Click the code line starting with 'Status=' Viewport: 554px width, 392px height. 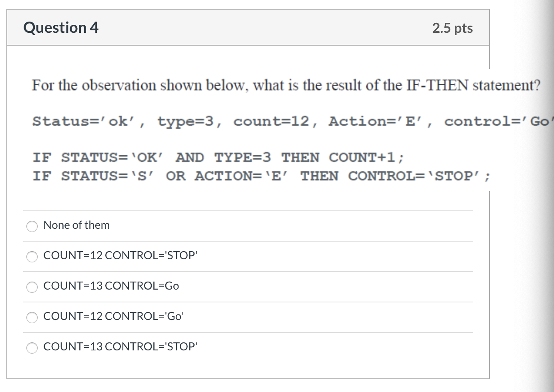pyautogui.click(x=280, y=121)
